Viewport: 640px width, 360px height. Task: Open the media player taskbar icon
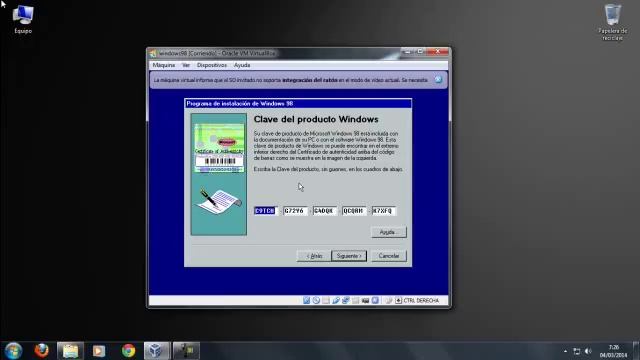click(98, 351)
